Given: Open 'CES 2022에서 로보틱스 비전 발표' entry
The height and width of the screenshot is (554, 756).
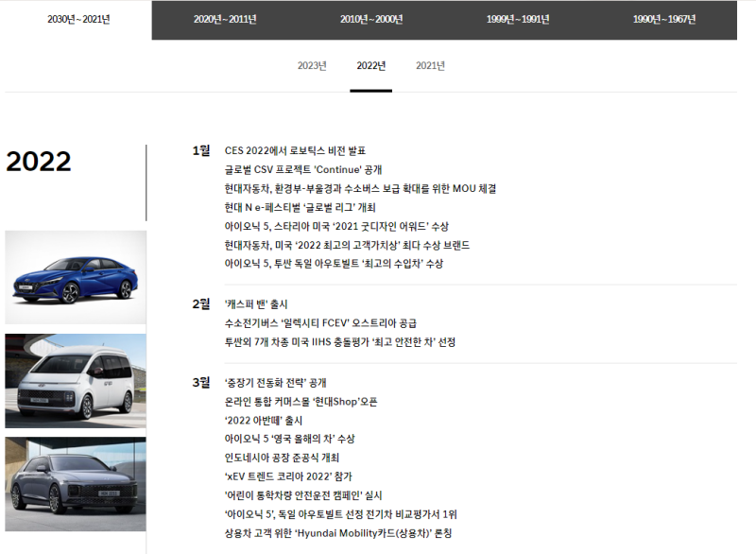Looking at the screenshot, I should tap(295, 150).
